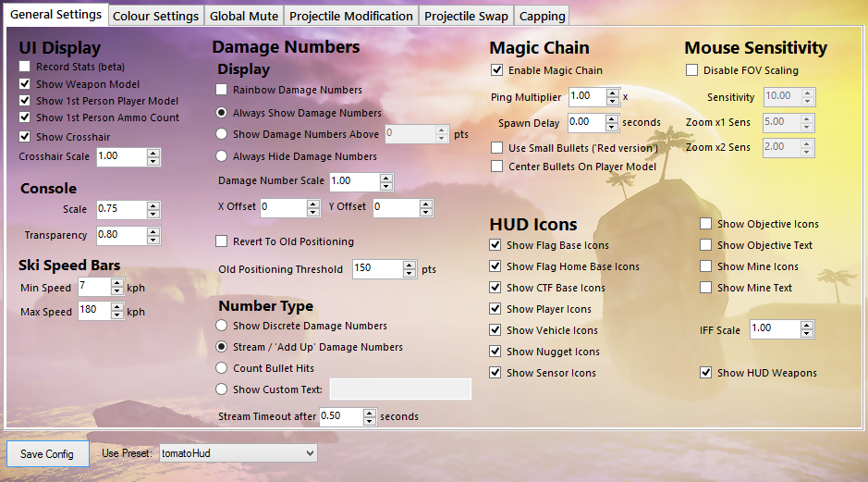Select Always Hide Damage Numbers option
This screenshot has width=868, height=482.
coord(222,156)
